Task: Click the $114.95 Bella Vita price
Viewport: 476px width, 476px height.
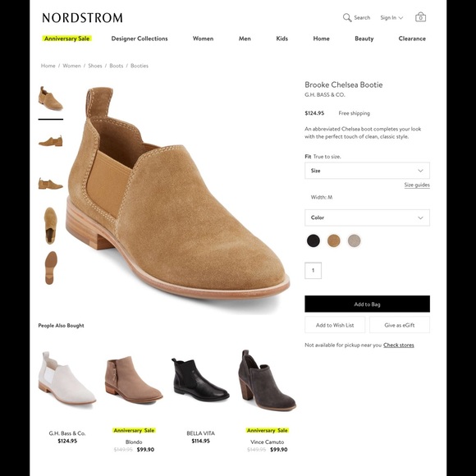Action: click(200, 441)
